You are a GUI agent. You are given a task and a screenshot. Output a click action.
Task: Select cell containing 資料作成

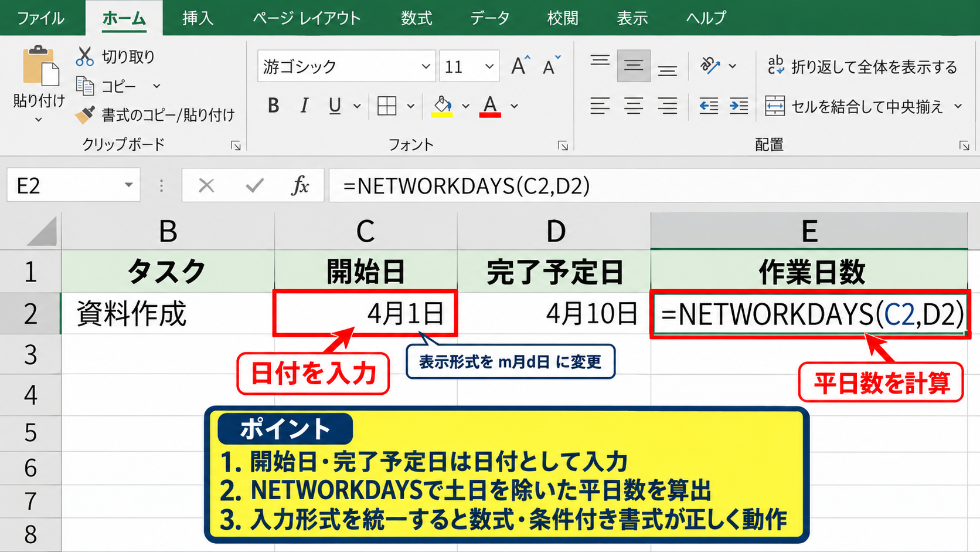pos(168,313)
